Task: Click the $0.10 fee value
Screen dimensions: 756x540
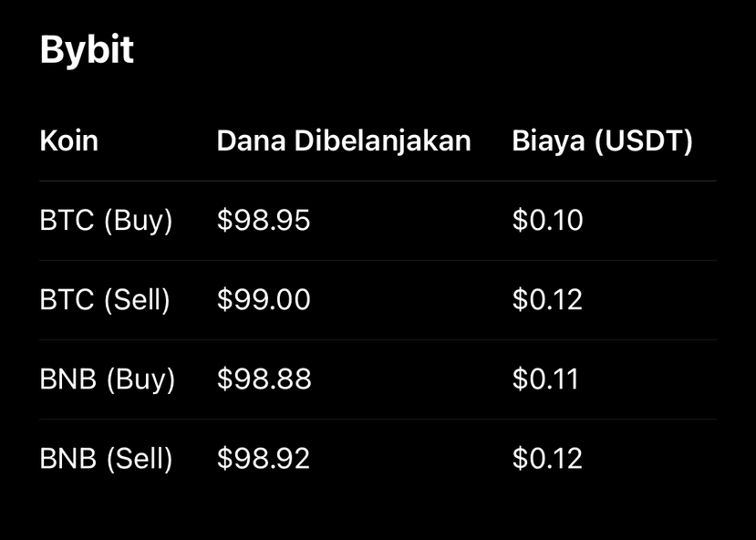Action: pos(548,221)
